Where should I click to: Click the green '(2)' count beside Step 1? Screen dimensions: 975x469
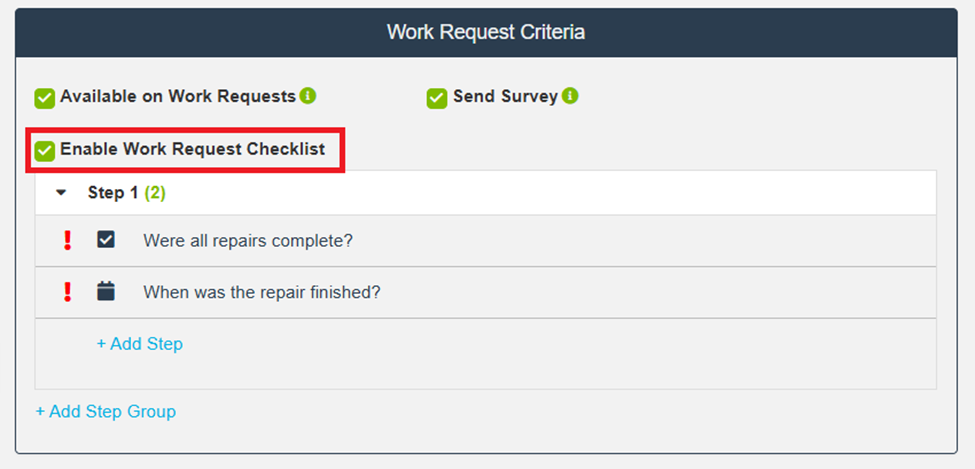[155, 193]
